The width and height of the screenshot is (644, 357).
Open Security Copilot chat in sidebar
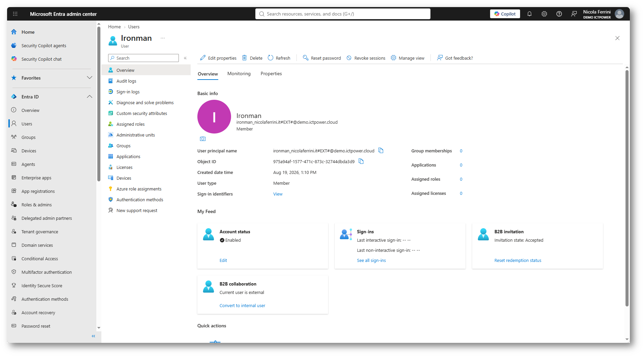(x=41, y=59)
